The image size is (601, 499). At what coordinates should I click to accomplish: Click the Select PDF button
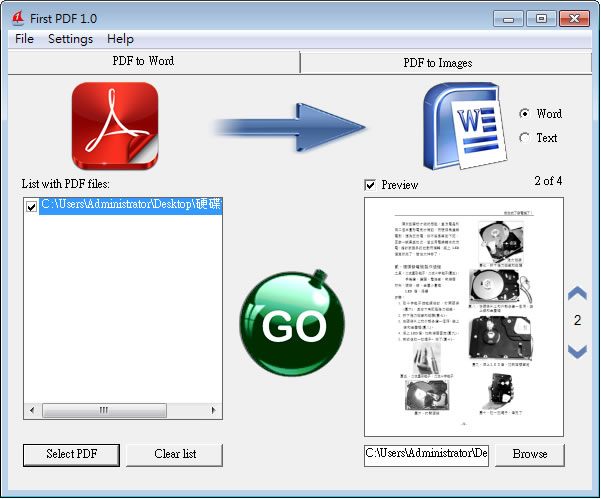(71, 455)
